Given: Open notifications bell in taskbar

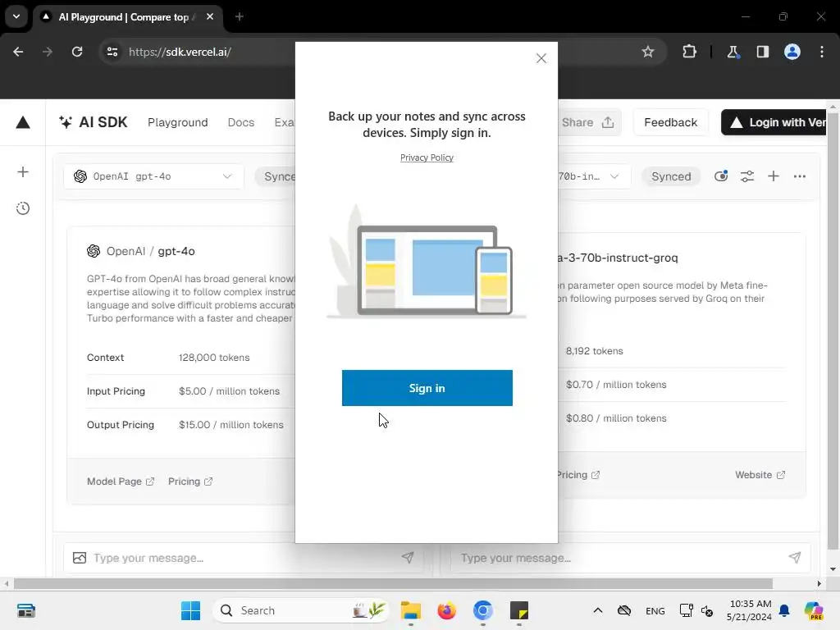Looking at the screenshot, I should click(784, 610).
